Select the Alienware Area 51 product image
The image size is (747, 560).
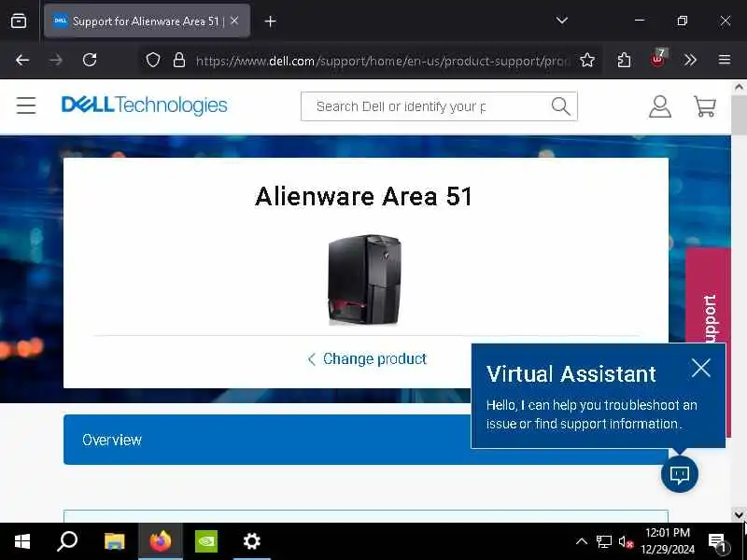365,279
